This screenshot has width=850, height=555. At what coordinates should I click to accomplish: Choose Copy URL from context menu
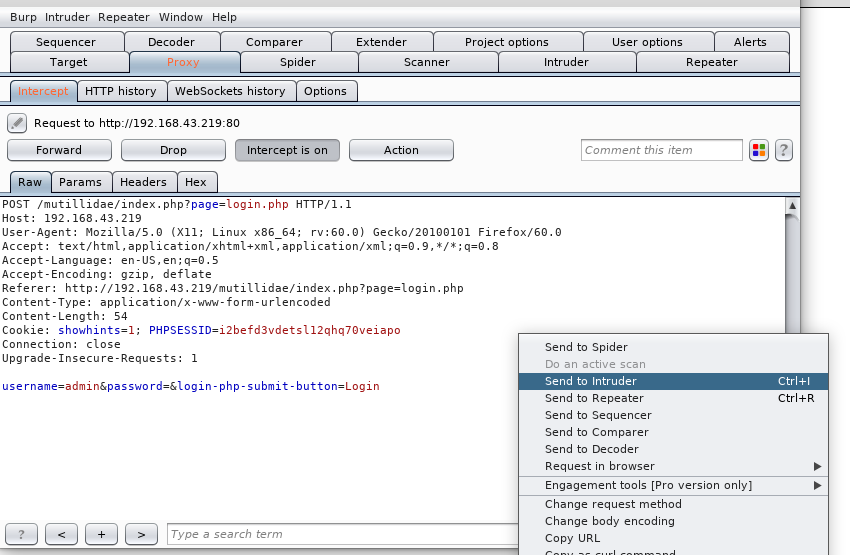coord(673,538)
